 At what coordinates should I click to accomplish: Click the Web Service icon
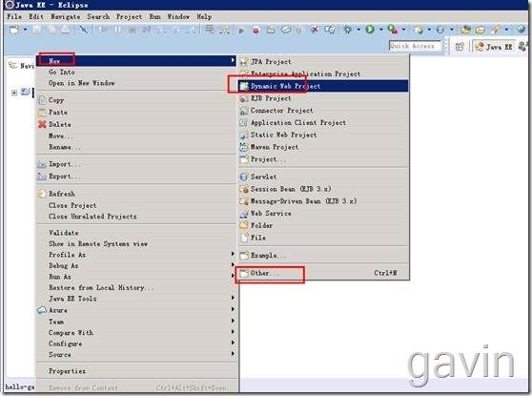tap(244, 214)
